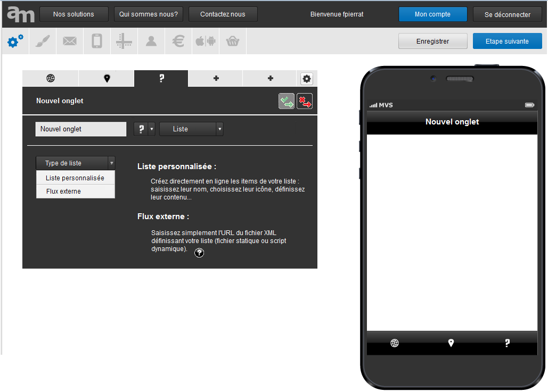Switch to the globe tab
Screen dimensions: 548x392
coord(51,79)
